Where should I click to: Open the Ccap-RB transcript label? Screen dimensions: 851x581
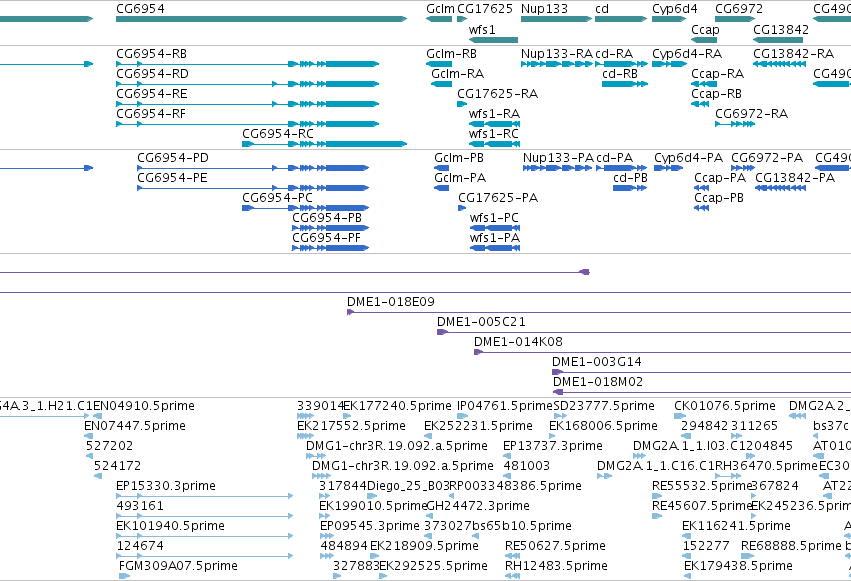coord(716,94)
